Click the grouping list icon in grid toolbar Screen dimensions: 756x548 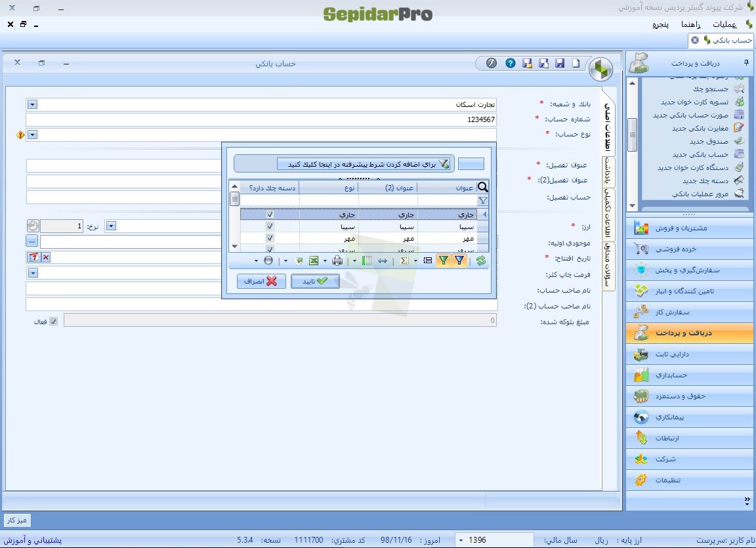428,261
